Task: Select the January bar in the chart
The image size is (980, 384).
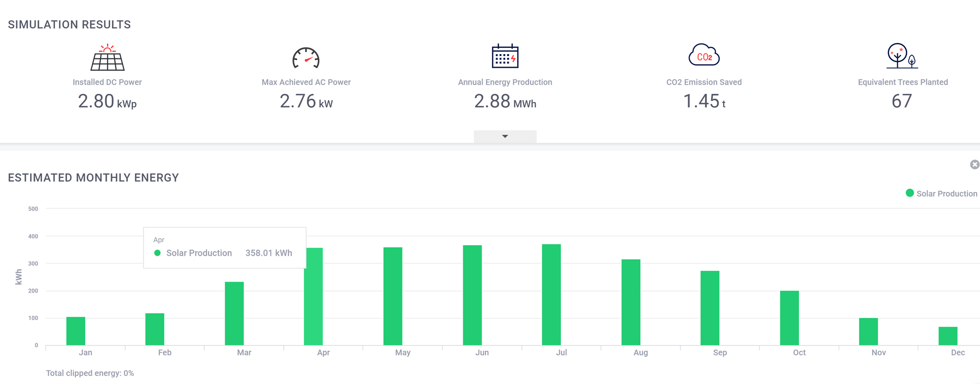Action: click(76, 331)
